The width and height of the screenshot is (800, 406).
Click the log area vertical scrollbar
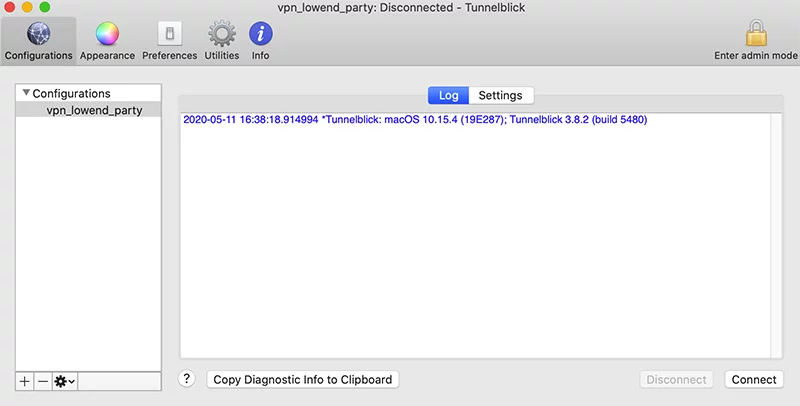tap(776, 236)
